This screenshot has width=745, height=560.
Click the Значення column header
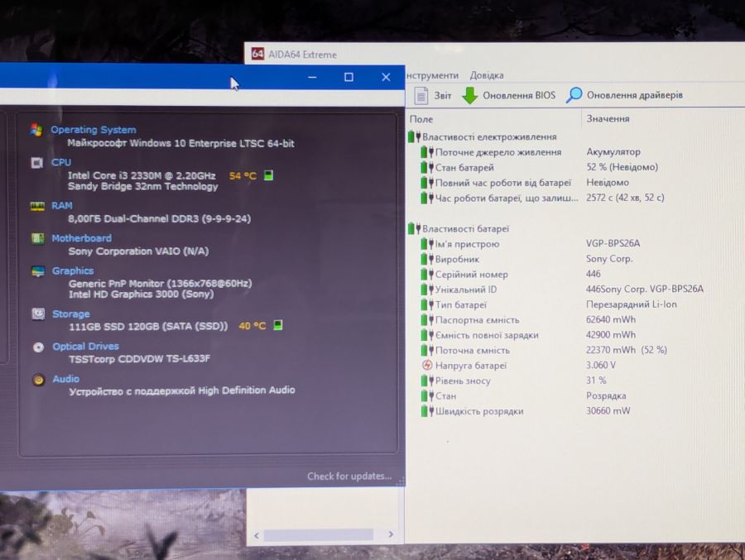608,119
